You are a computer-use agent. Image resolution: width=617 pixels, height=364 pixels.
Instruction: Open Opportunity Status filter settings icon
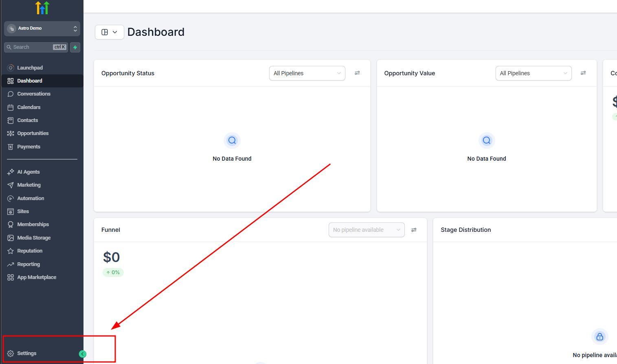pos(357,73)
